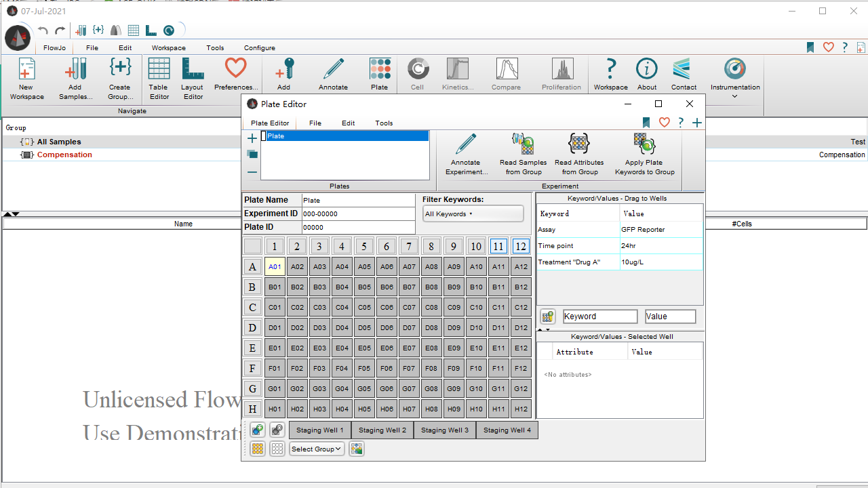Open the All Keywords filter dropdown
Screen dimensions: 868x488
coord(473,214)
